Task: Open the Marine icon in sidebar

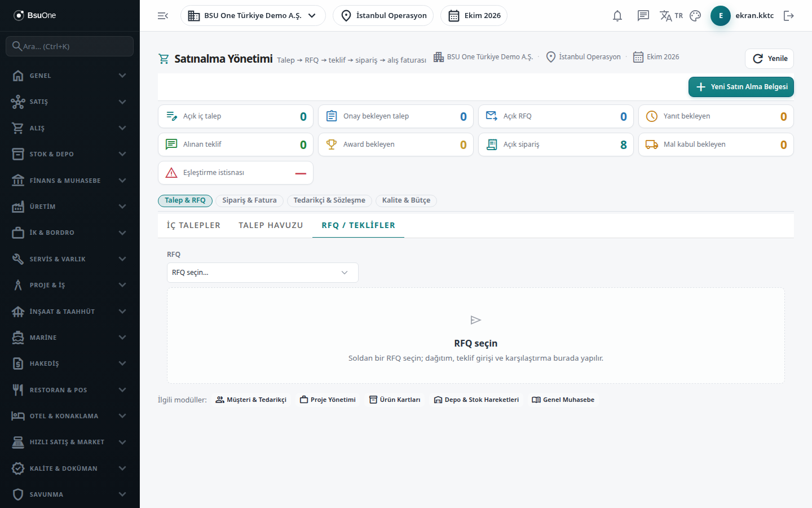Action: point(18,338)
